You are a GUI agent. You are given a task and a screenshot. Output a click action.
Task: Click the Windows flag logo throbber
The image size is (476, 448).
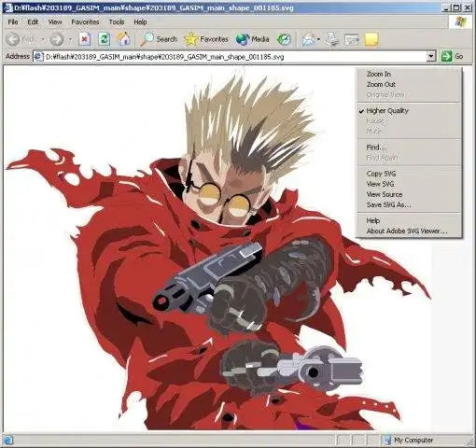pos(459,22)
